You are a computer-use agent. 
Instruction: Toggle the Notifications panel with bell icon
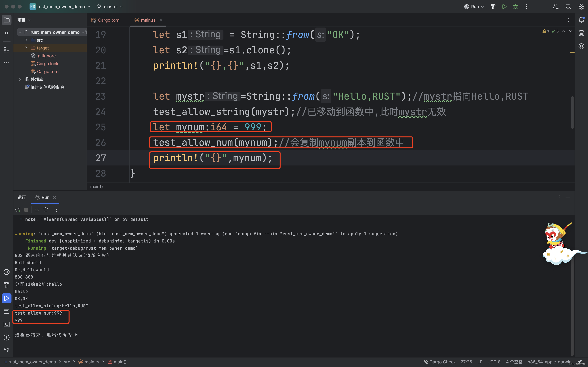(x=581, y=20)
